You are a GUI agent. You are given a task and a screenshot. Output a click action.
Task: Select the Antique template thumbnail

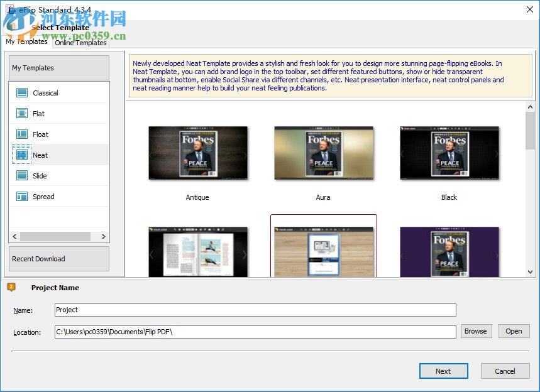point(197,153)
